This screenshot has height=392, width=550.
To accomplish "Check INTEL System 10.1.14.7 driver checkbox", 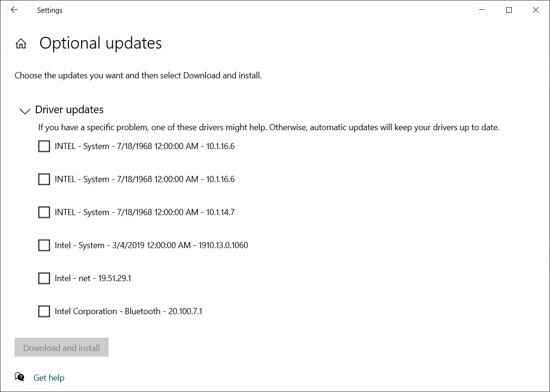I will [44, 212].
